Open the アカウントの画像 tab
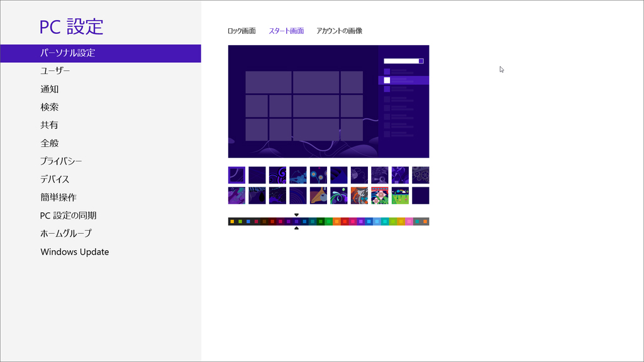This screenshot has height=362, width=644. [340, 30]
